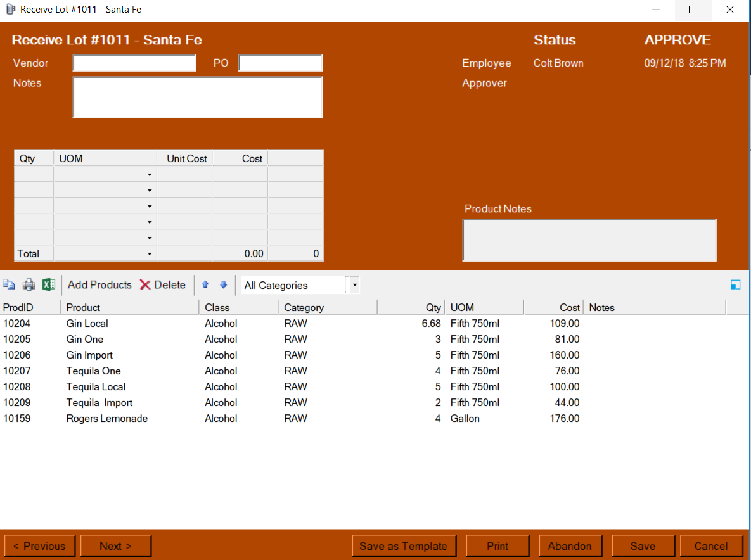Export the list with the Excel icon
The height and width of the screenshot is (560, 751).
(49, 285)
